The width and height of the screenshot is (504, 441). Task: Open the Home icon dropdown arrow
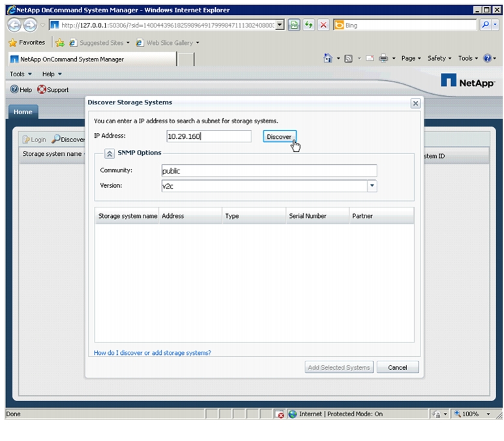click(x=338, y=58)
